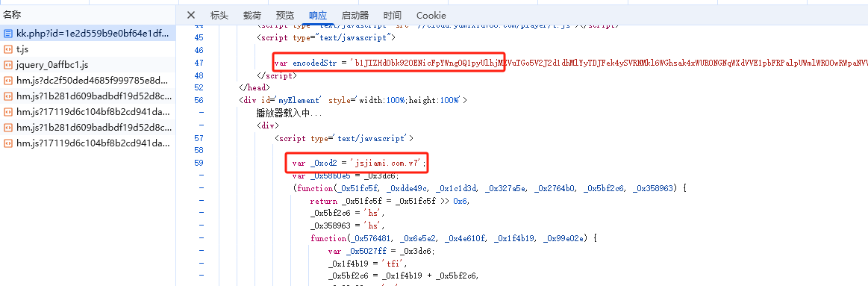Close the request details panel

click(x=191, y=15)
